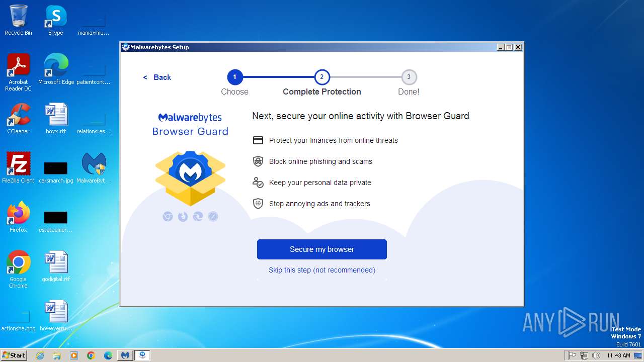Open Microsoft Edge desktop shortcut
This screenshot has width=644, height=362.
[x=56, y=69]
